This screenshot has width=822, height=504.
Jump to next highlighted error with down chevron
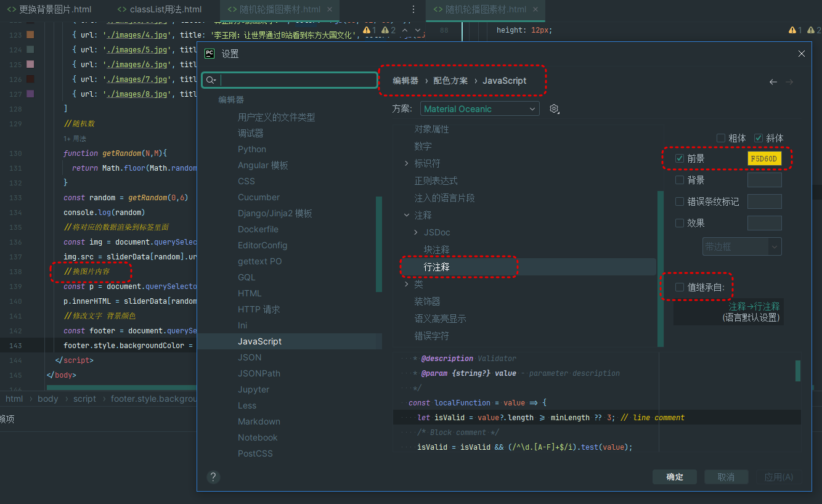coord(418,30)
